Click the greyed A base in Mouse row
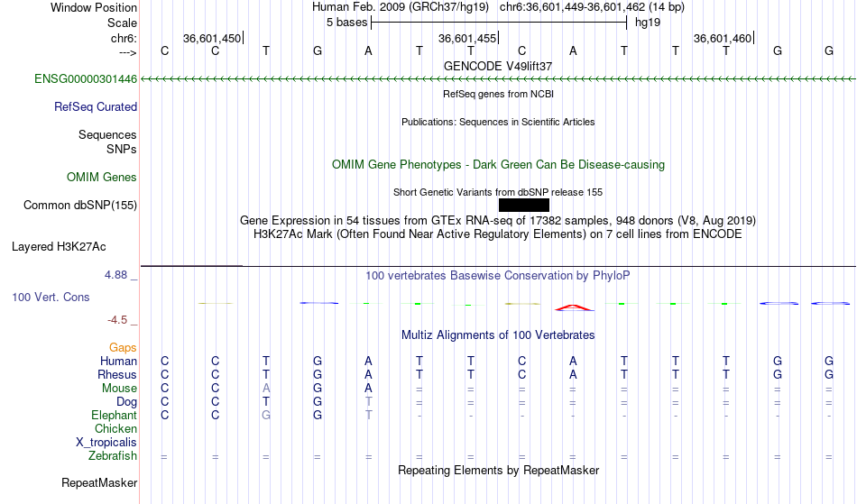 point(266,389)
